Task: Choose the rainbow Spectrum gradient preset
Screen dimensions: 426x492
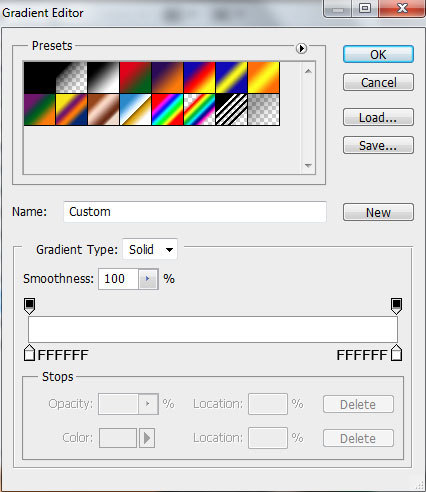Action: tap(167, 109)
